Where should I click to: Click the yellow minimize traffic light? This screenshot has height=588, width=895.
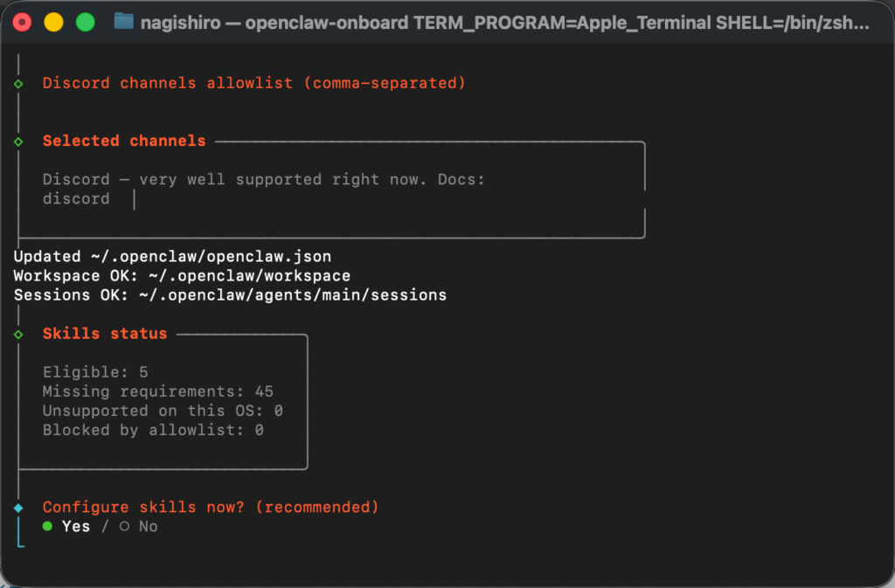53,22
